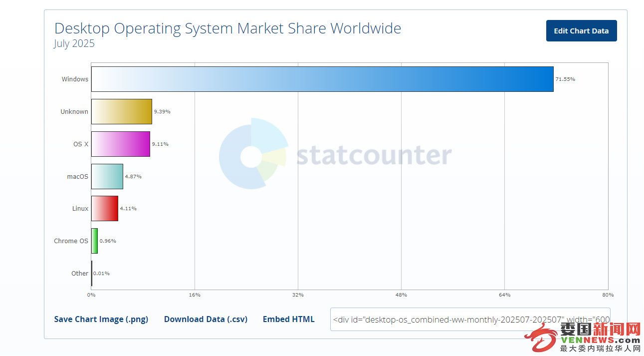Click the Chrome OS axis label
644x356 pixels.
71,241
